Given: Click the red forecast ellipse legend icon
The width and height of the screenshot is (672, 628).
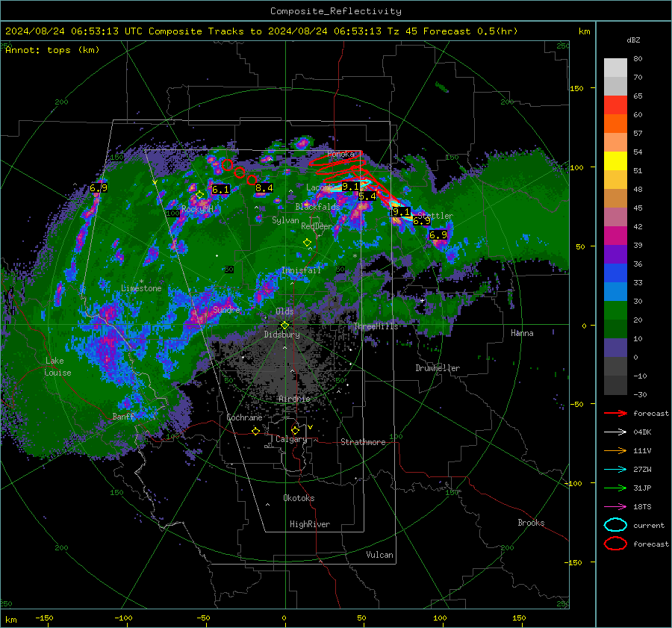Looking at the screenshot, I should pos(615,544).
